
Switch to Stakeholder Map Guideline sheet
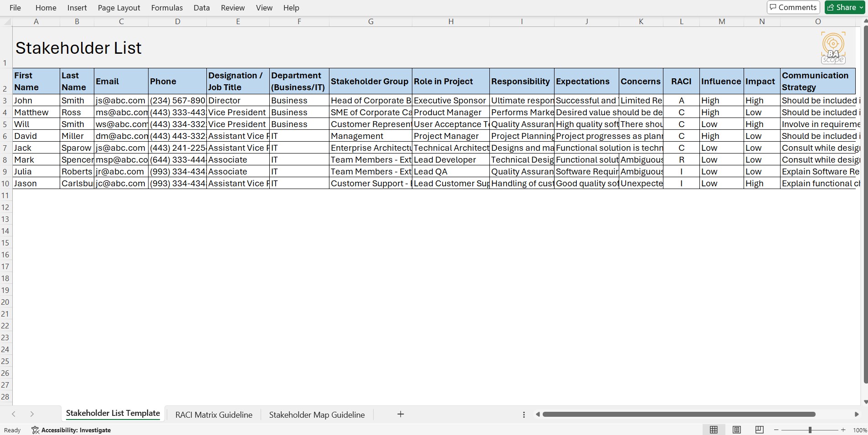tap(317, 415)
